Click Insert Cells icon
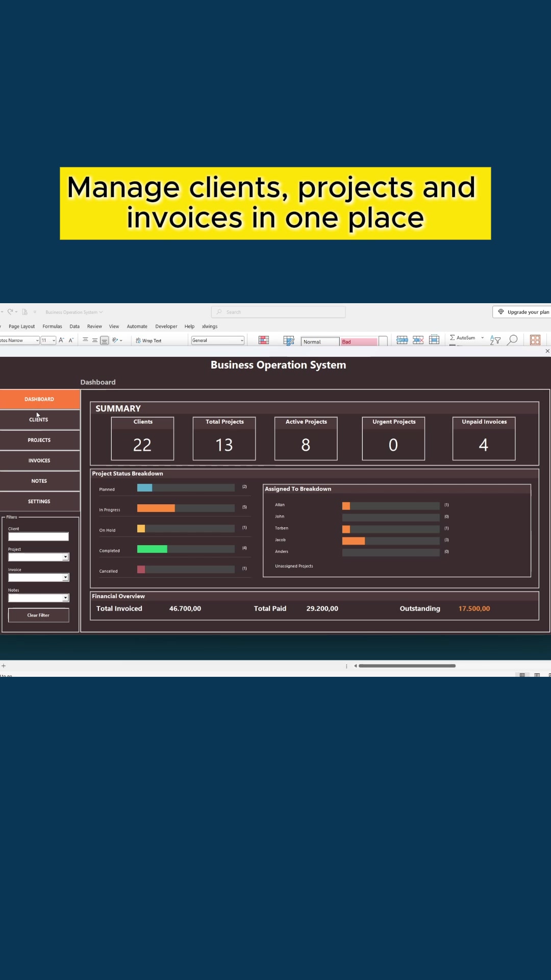This screenshot has width=551, height=980. coord(402,340)
